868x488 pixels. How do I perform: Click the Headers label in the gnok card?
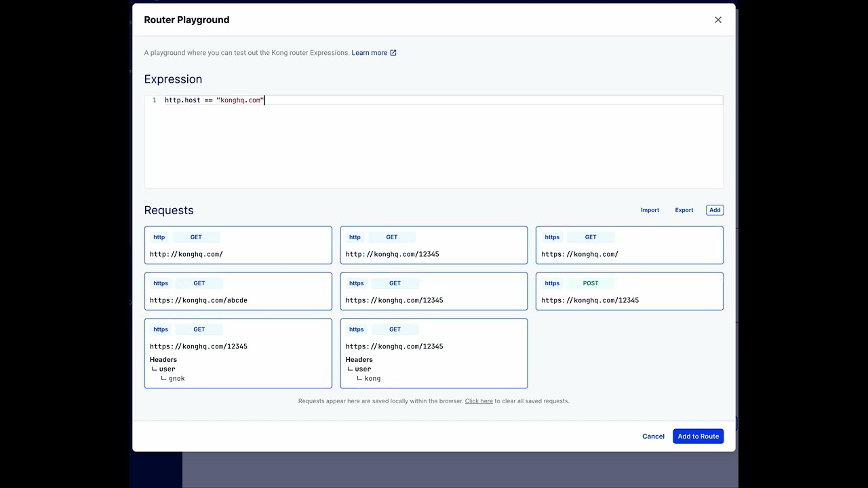click(x=163, y=360)
